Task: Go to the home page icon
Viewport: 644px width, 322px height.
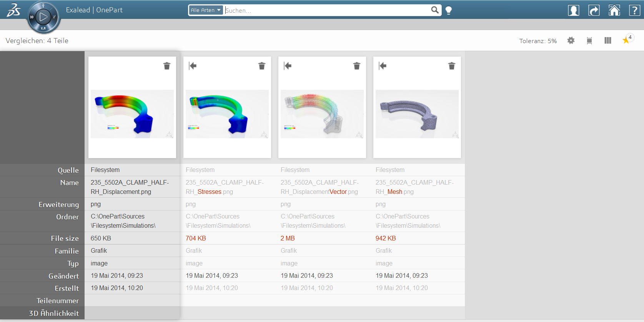Action: click(x=614, y=10)
